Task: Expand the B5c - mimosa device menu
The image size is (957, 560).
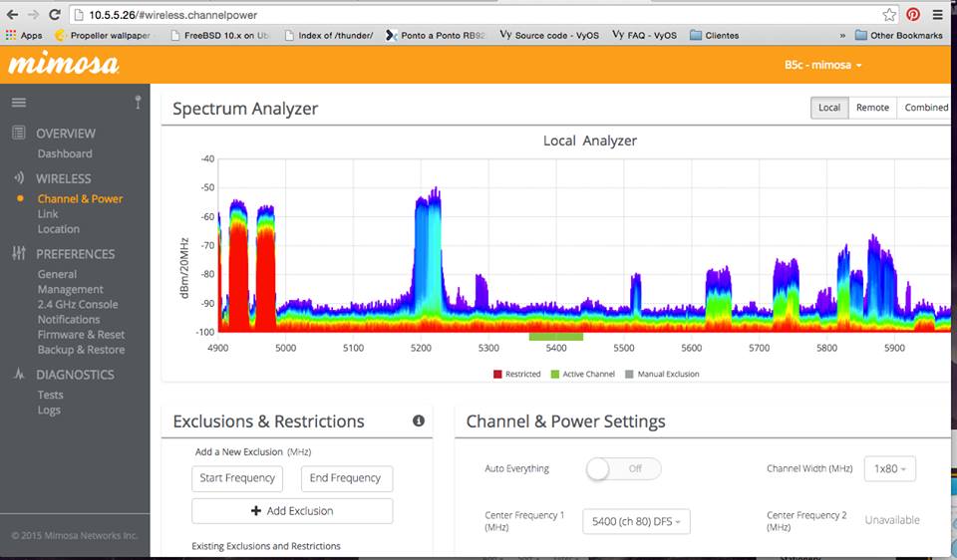Action: click(822, 65)
